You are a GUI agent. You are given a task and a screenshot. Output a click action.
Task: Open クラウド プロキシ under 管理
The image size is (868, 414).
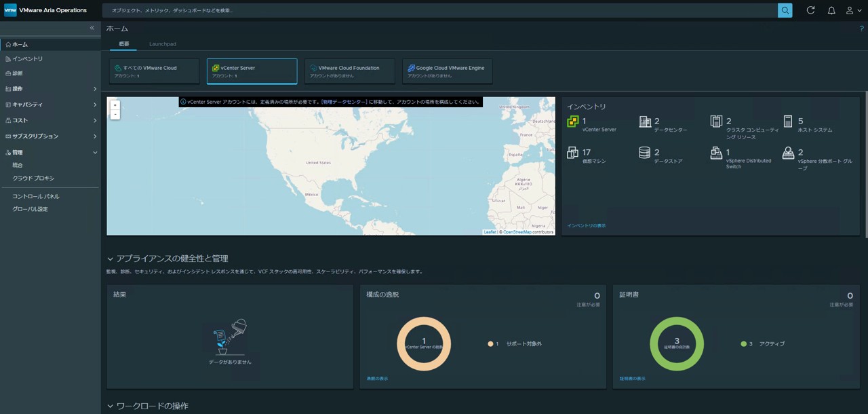click(33, 178)
